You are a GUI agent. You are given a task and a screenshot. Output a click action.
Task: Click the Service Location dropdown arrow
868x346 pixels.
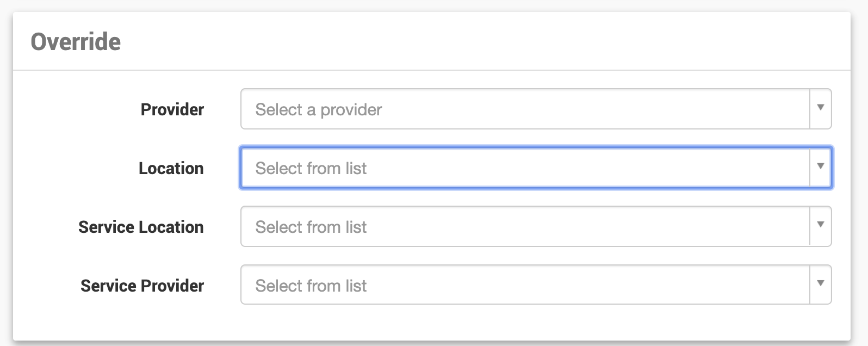click(x=820, y=226)
